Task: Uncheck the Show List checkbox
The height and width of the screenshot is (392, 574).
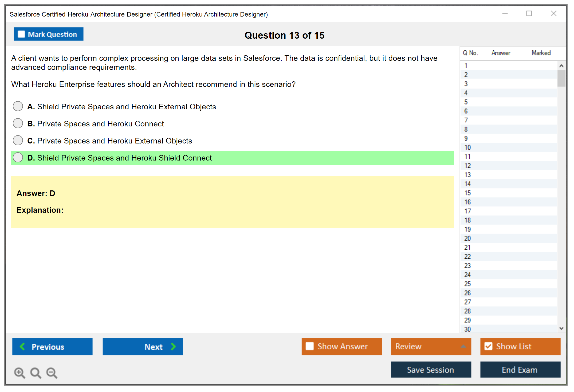Action: click(488, 346)
